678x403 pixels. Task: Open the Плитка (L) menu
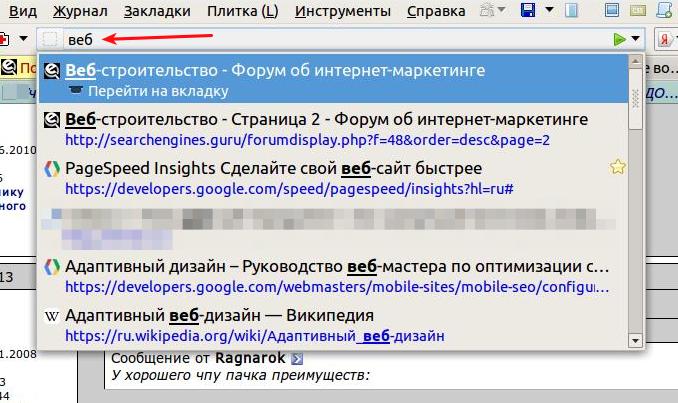(243, 11)
